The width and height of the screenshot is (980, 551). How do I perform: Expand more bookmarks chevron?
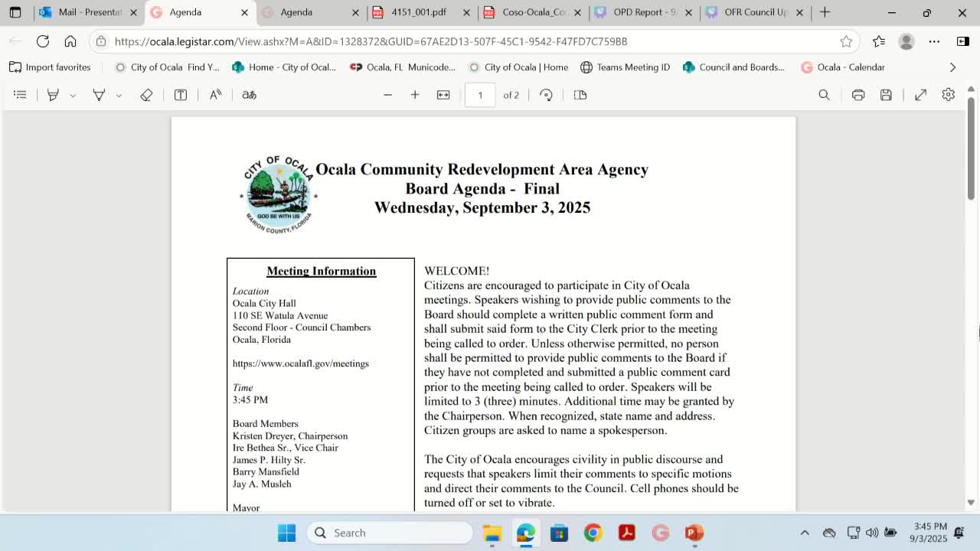(x=952, y=67)
